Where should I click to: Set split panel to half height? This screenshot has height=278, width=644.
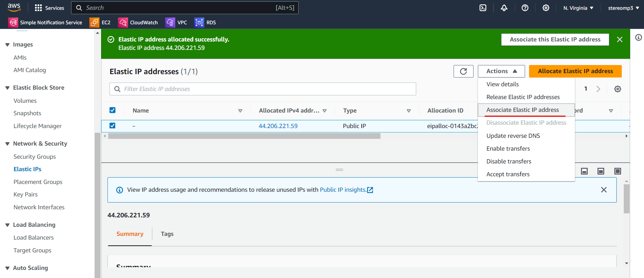[x=601, y=171]
